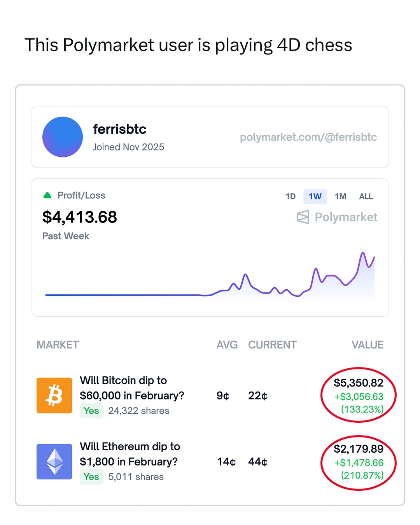420x525 pixels.
Task: Click the MARKET column header
Action: pos(58,345)
